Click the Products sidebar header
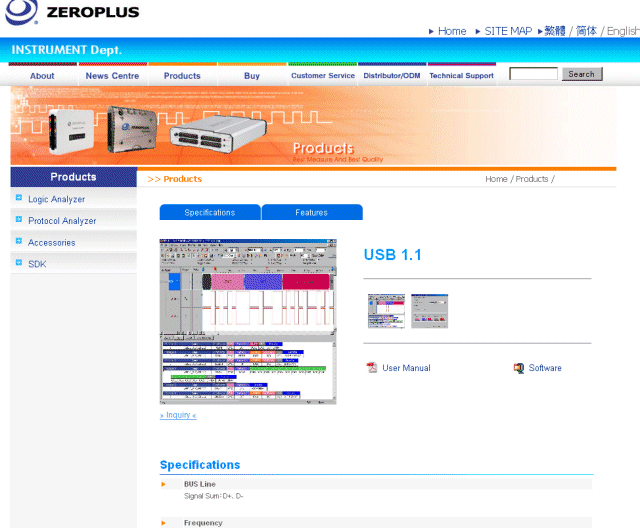 click(73, 177)
